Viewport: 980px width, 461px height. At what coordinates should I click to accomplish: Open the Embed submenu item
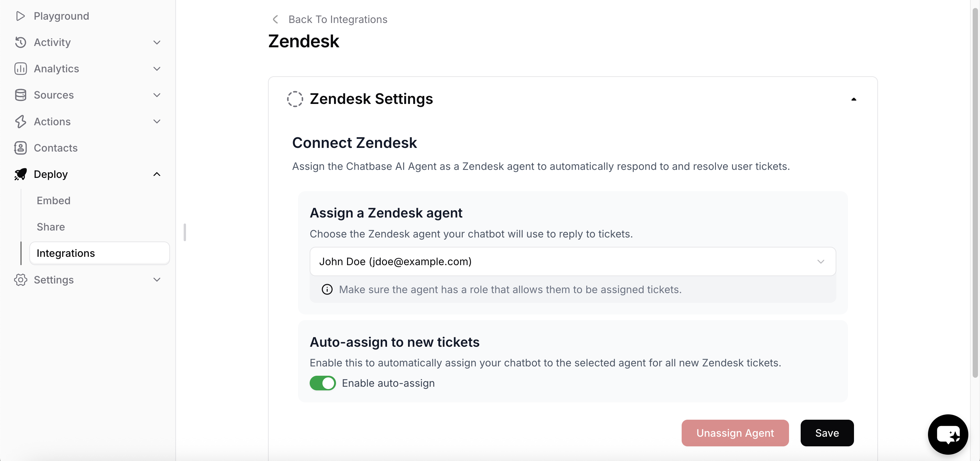54,201
